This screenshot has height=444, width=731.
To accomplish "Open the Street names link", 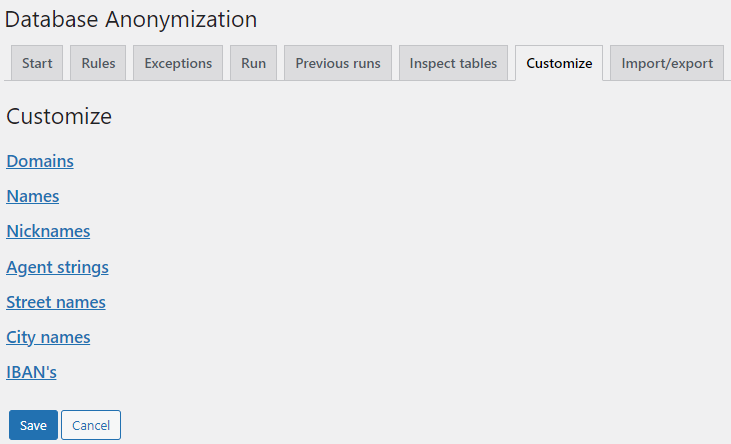I will pos(56,302).
